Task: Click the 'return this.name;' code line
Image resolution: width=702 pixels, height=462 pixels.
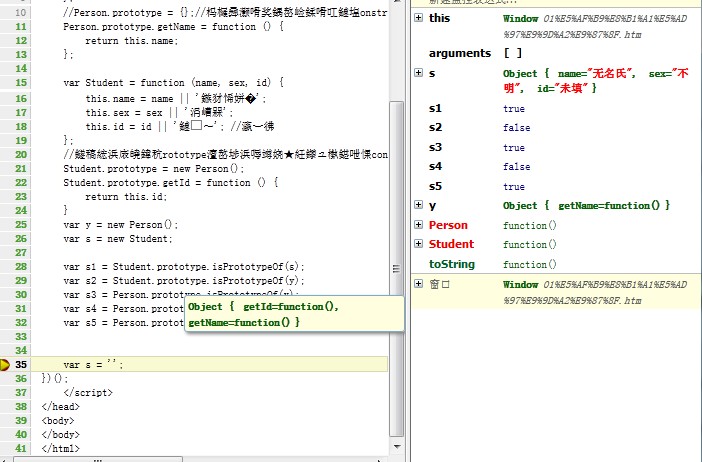Action: (x=132, y=41)
